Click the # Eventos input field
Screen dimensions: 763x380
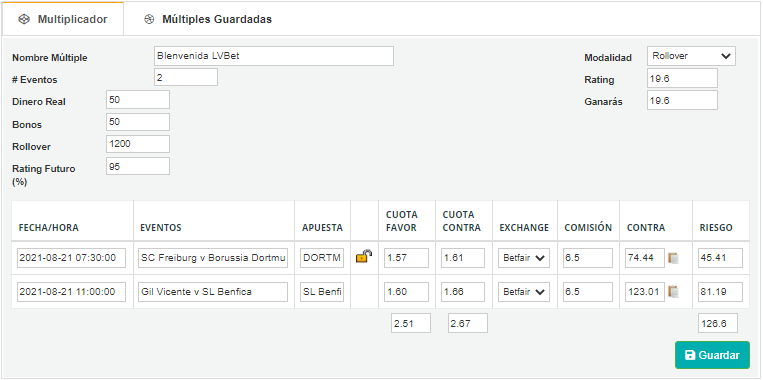coord(186,77)
